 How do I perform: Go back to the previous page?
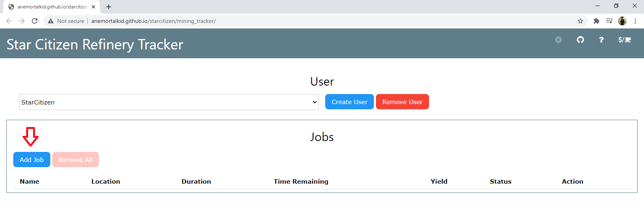[9, 21]
